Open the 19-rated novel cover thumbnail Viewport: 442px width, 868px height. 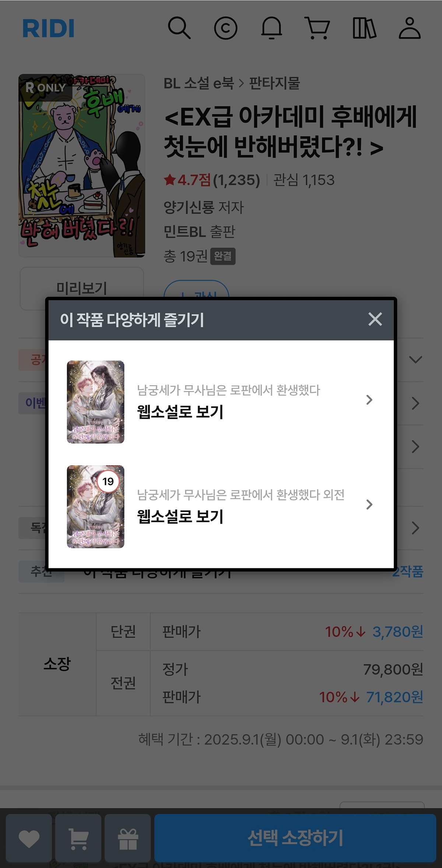pyautogui.click(x=95, y=506)
